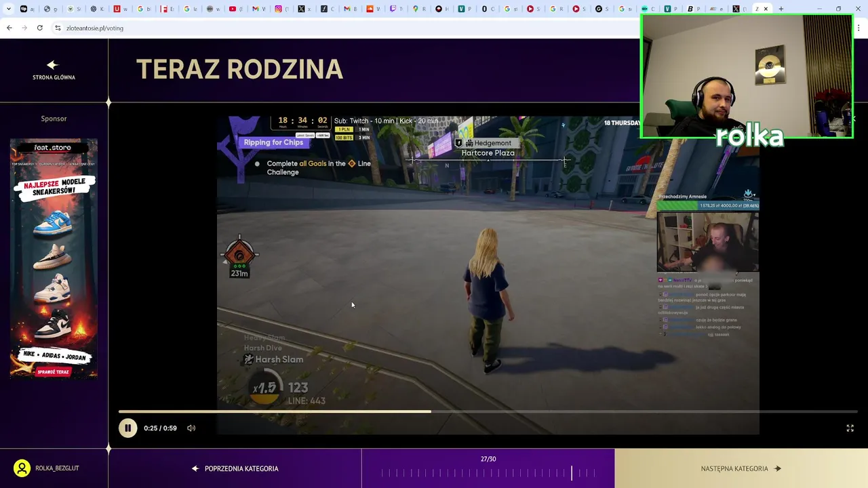Close the active zloteantosie tab

click(766, 9)
